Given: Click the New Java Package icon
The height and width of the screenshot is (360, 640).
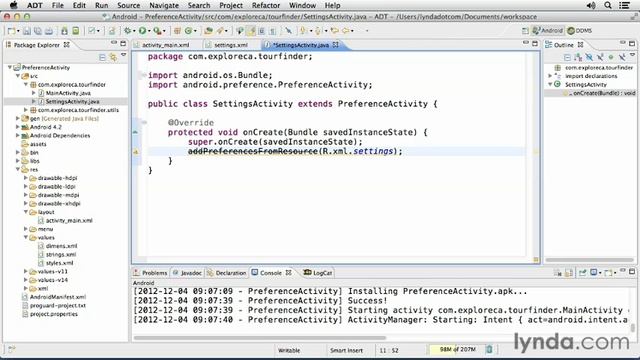Looking at the screenshot, I should 177,31.
